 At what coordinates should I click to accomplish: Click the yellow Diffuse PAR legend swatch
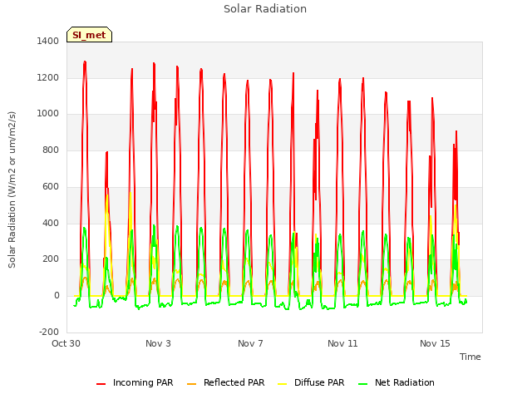[283, 384]
